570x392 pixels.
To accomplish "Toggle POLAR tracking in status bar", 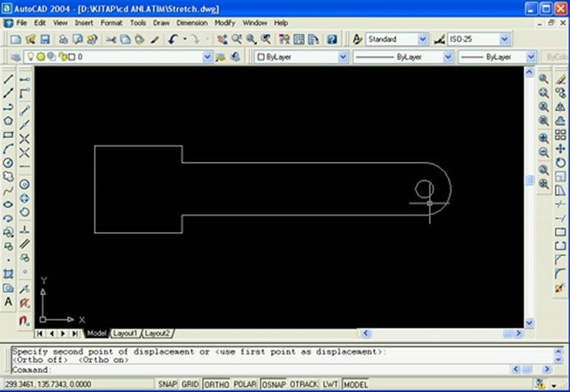I will coord(245,384).
